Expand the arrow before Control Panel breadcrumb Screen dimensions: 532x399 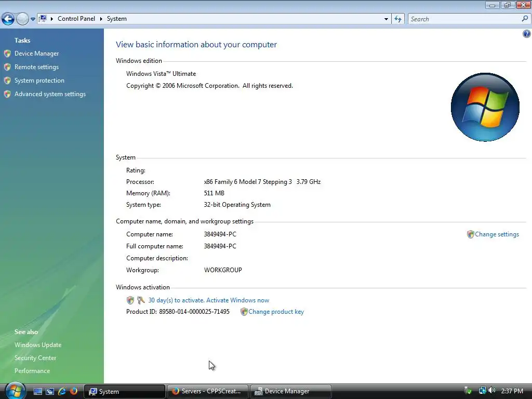[x=52, y=19]
